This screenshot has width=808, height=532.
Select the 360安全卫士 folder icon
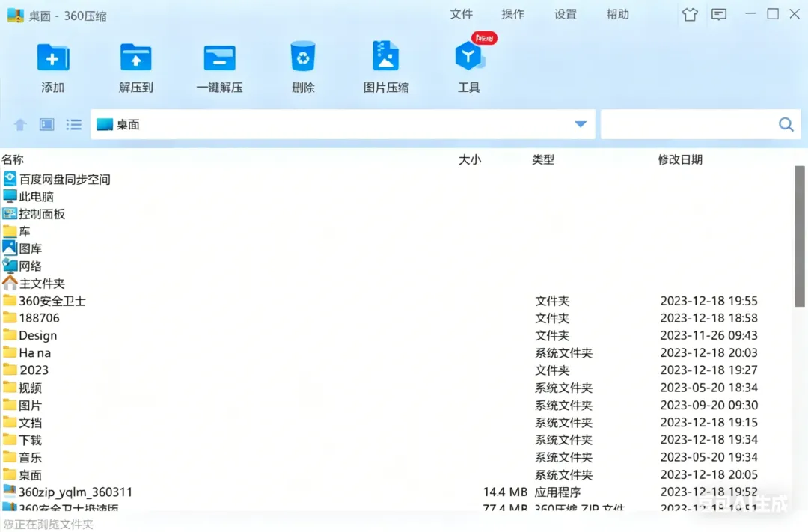point(10,300)
